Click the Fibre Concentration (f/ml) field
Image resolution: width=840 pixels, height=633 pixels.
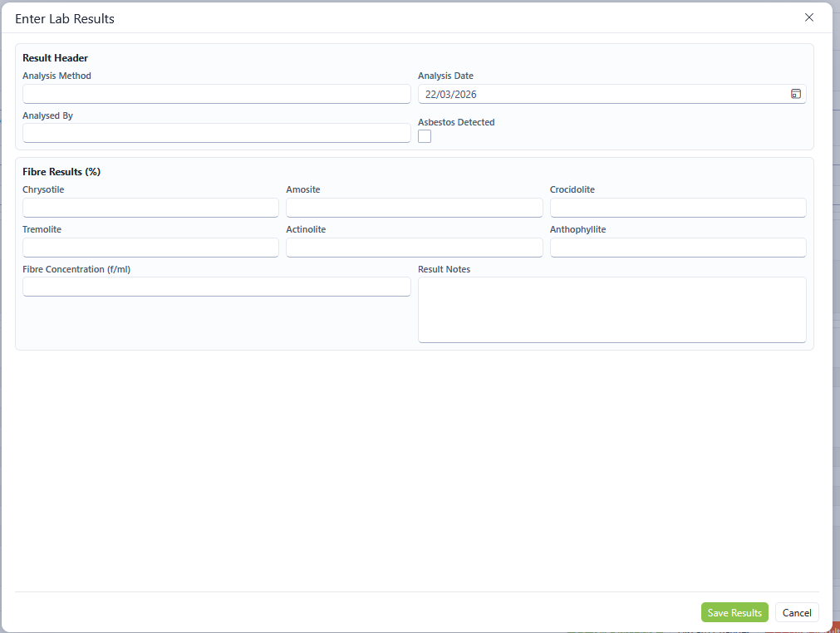216,287
